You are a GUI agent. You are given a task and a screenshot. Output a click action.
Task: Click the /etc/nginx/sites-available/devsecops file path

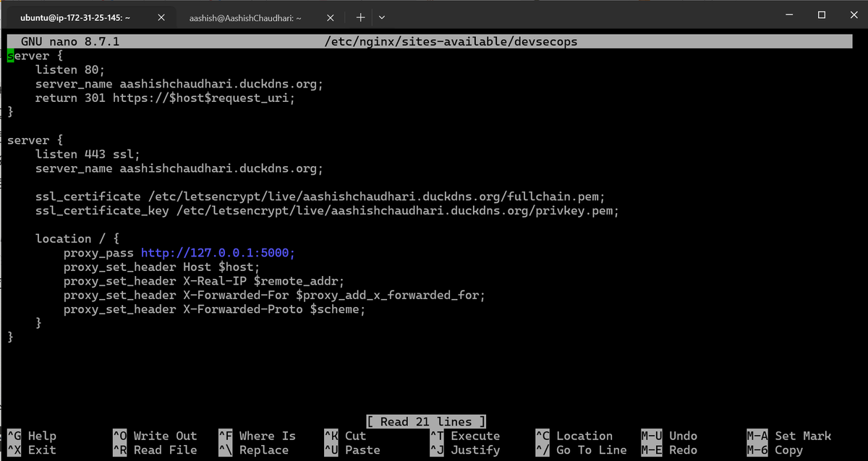451,42
